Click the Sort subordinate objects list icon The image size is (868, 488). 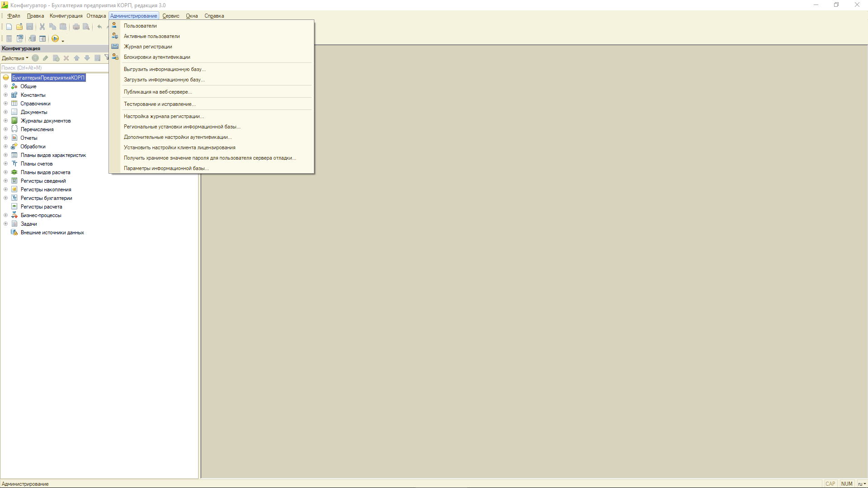tap(97, 58)
